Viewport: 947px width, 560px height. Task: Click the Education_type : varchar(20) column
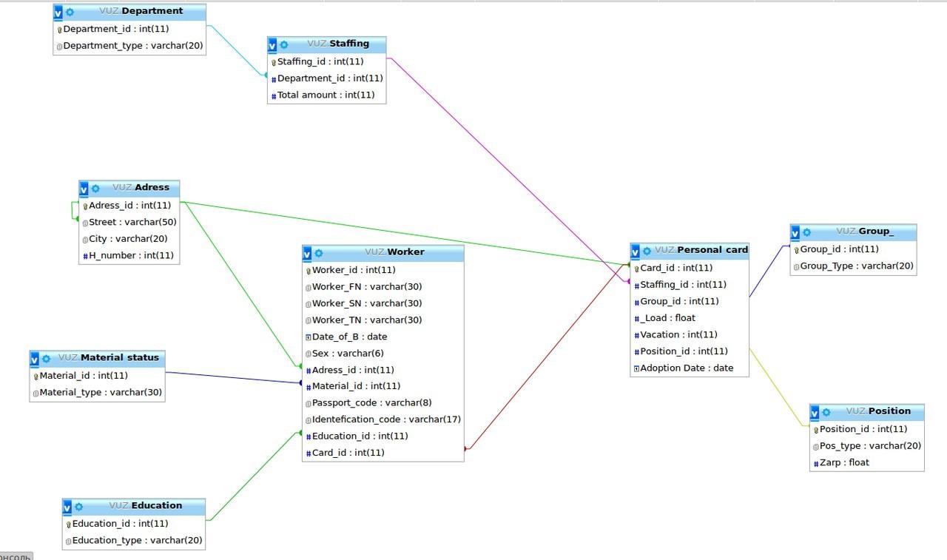pos(134,541)
